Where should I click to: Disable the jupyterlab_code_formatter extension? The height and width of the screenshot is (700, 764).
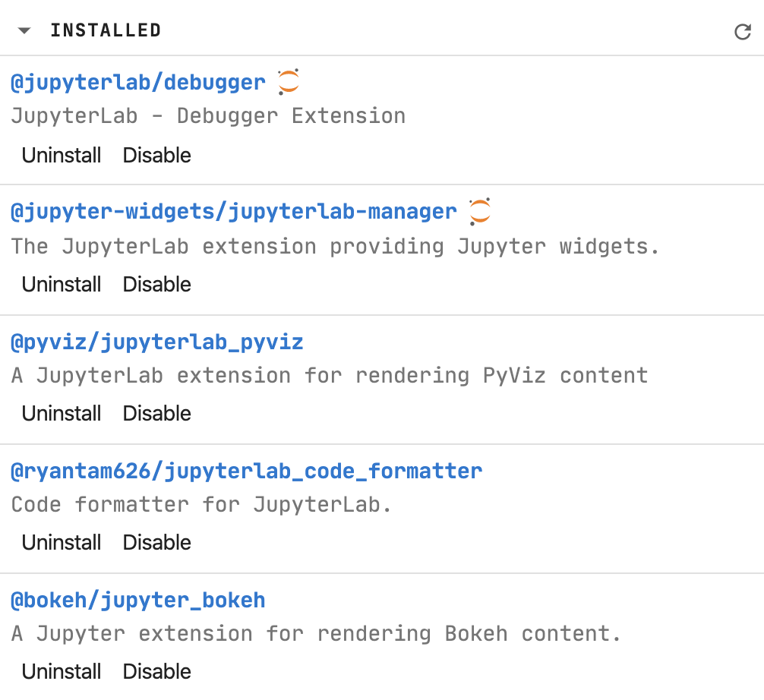tap(156, 542)
